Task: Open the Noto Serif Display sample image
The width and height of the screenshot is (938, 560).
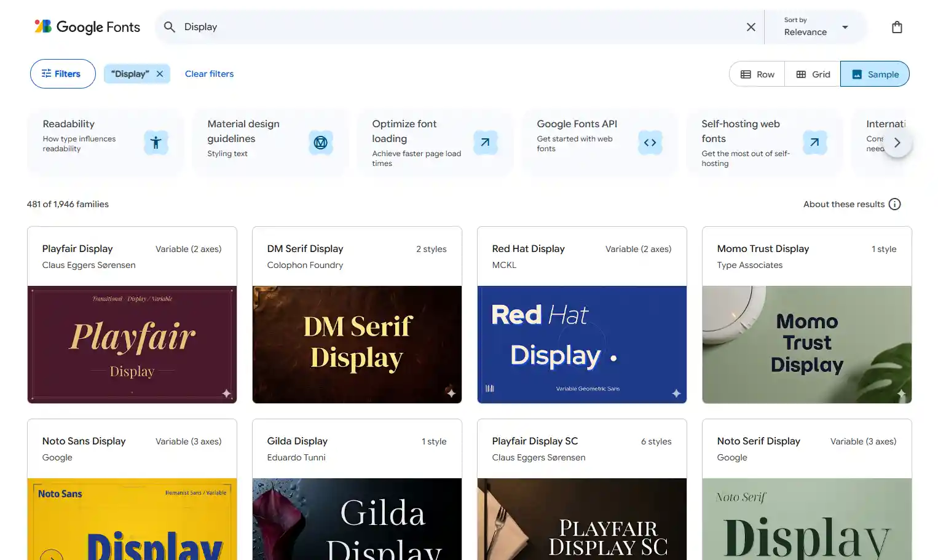Action: [x=807, y=519]
